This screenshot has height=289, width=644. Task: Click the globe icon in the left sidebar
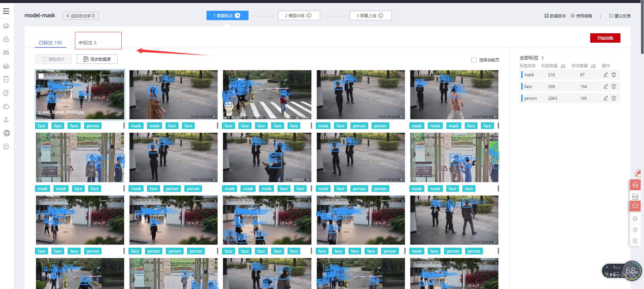point(6,133)
